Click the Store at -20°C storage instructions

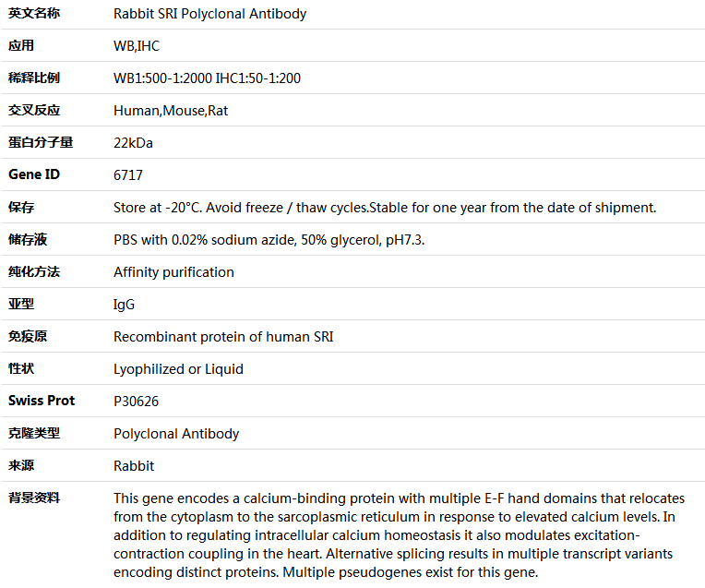[x=385, y=208]
